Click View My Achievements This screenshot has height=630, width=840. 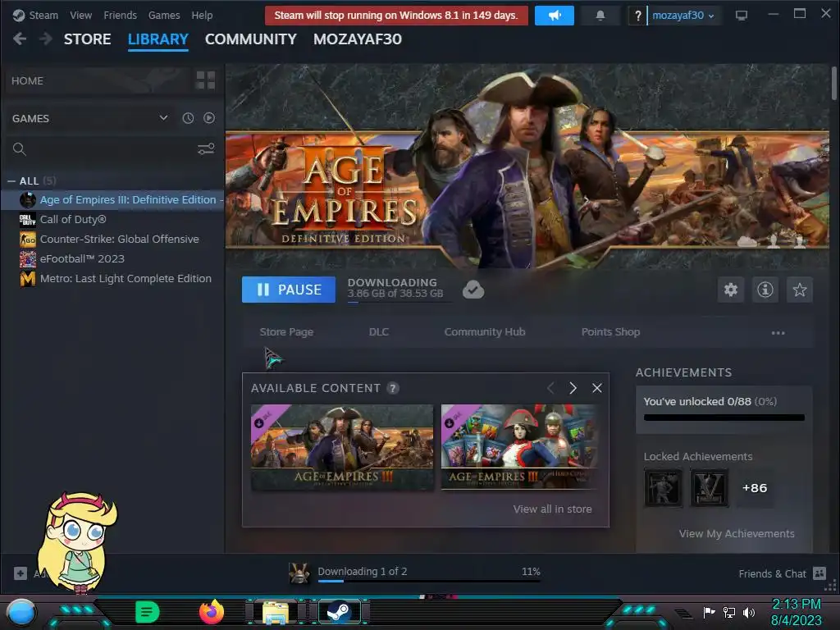click(737, 533)
